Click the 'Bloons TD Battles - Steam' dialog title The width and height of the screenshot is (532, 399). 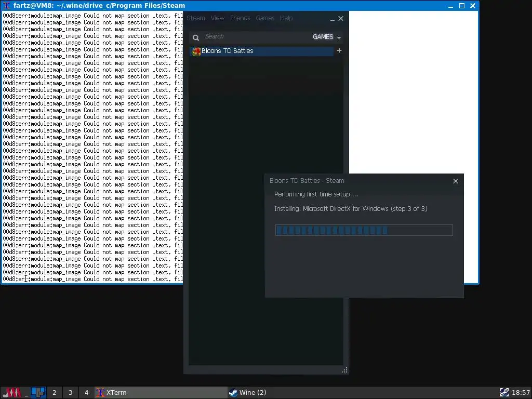tap(307, 181)
